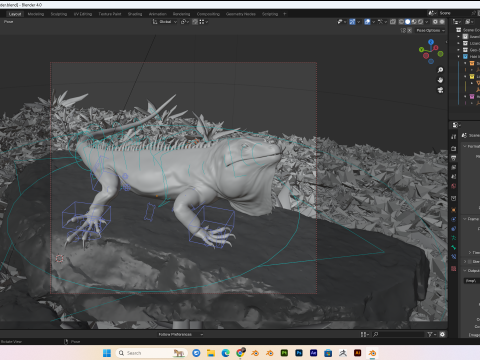Open the Pose Options dropdown

tap(430, 30)
